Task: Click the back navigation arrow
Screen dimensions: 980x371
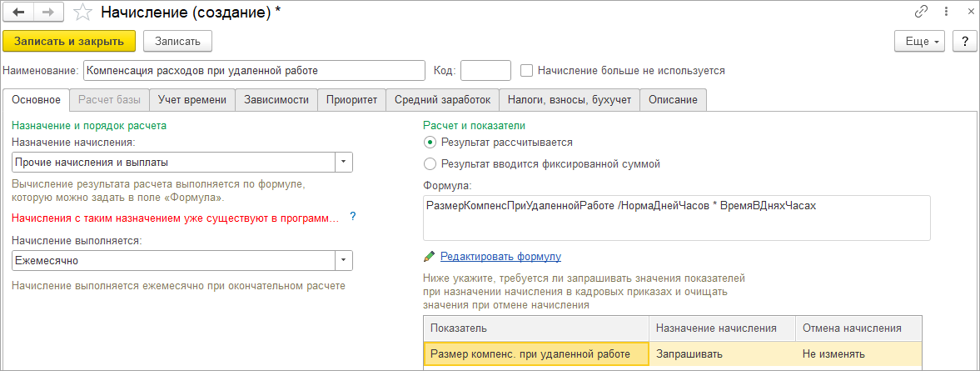Action: [18, 13]
